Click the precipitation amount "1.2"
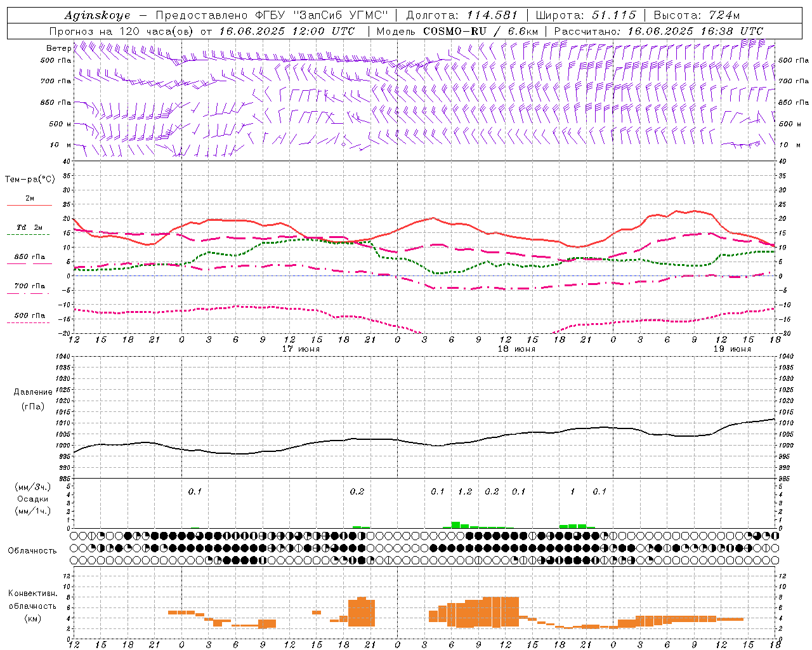This screenshot has height=650, width=812. 465,491
